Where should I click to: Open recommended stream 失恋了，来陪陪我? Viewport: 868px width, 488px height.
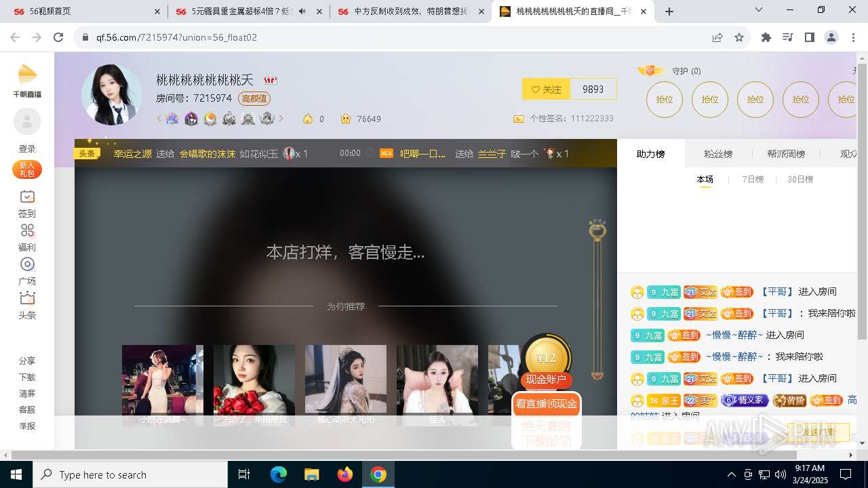coord(254,385)
